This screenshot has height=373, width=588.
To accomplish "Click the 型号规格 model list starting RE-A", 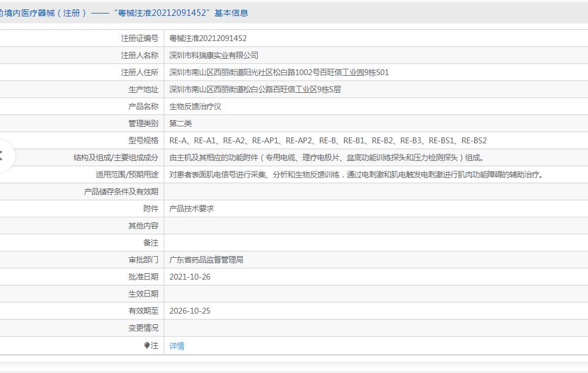I will [328, 141].
